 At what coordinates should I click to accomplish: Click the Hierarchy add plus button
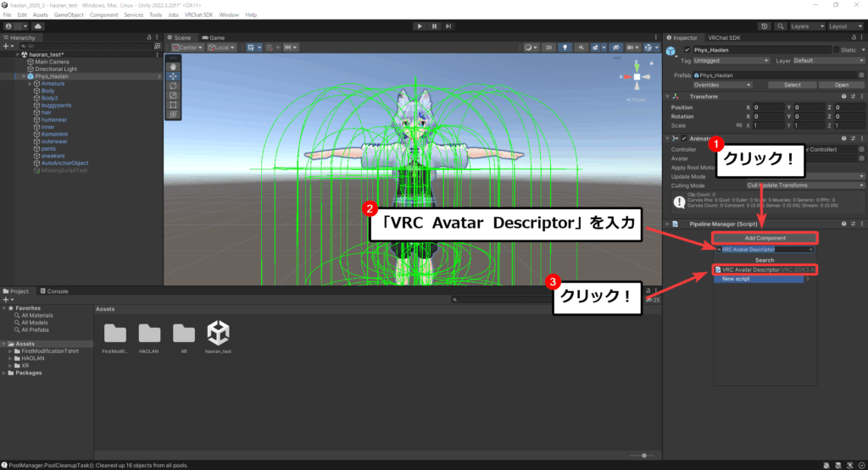[x=6, y=47]
